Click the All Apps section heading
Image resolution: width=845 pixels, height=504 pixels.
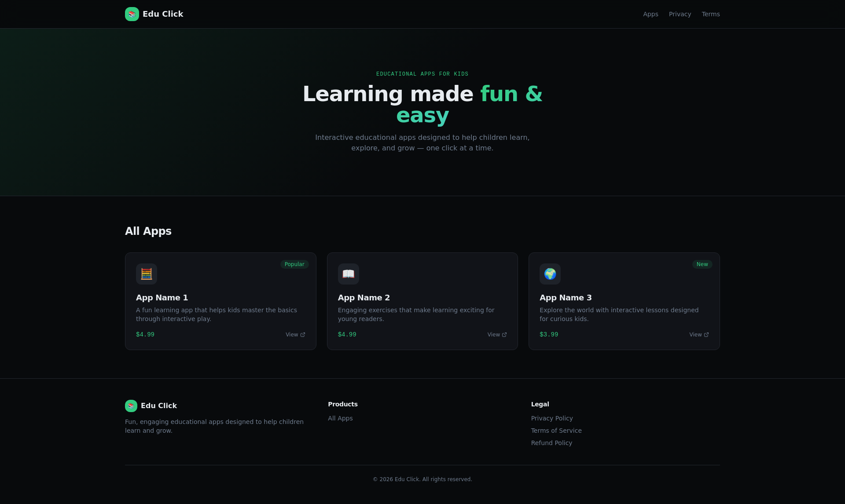click(x=148, y=231)
